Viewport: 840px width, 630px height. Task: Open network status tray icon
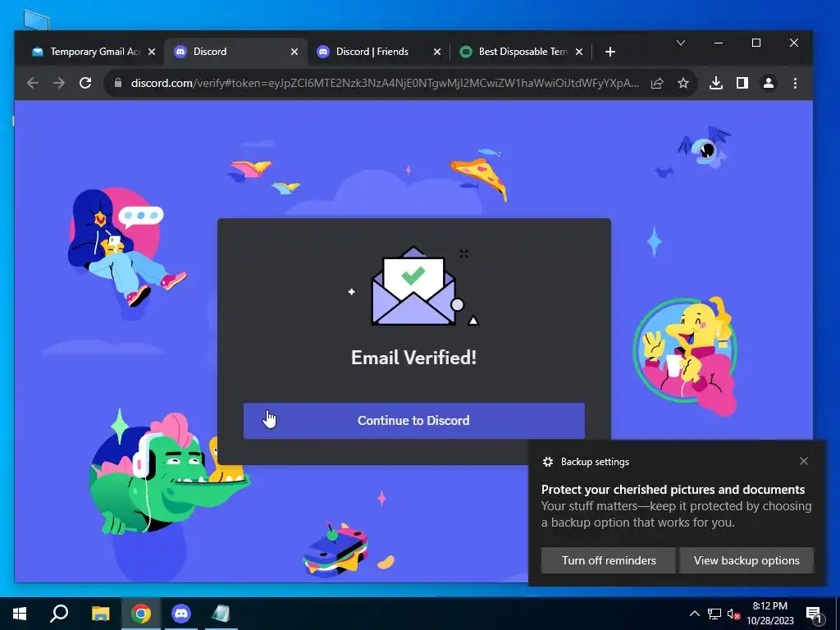click(x=714, y=614)
